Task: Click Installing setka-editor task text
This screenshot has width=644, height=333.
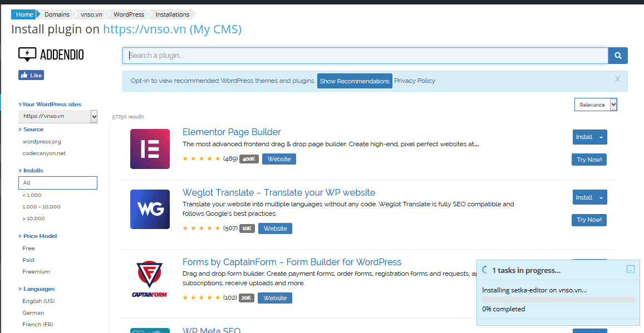Action: click(x=534, y=290)
